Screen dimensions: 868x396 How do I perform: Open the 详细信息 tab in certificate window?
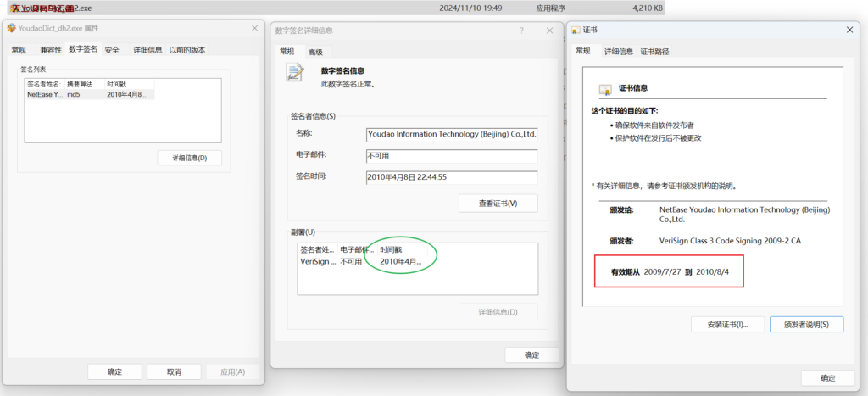tap(618, 52)
